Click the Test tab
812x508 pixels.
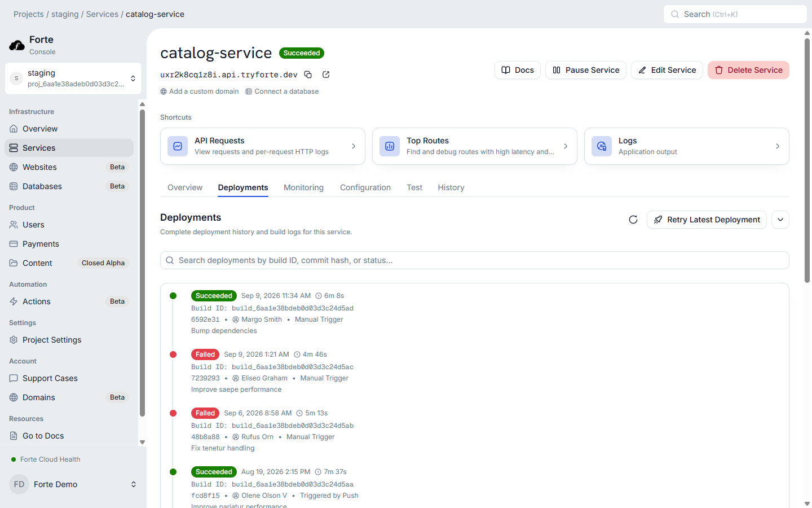pyautogui.click(x=414, y=187)
